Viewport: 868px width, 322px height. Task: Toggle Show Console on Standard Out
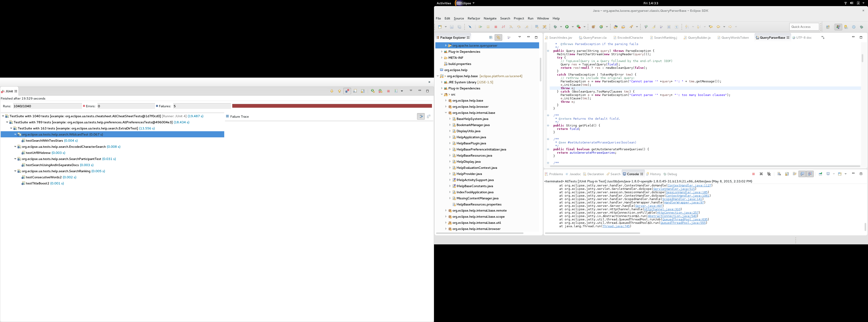tap(802, 174)
